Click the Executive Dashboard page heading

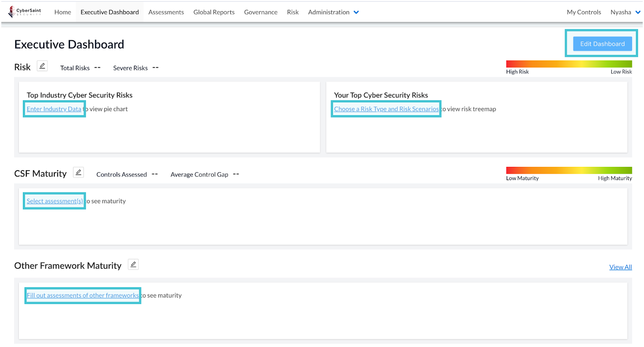[69, 44]
